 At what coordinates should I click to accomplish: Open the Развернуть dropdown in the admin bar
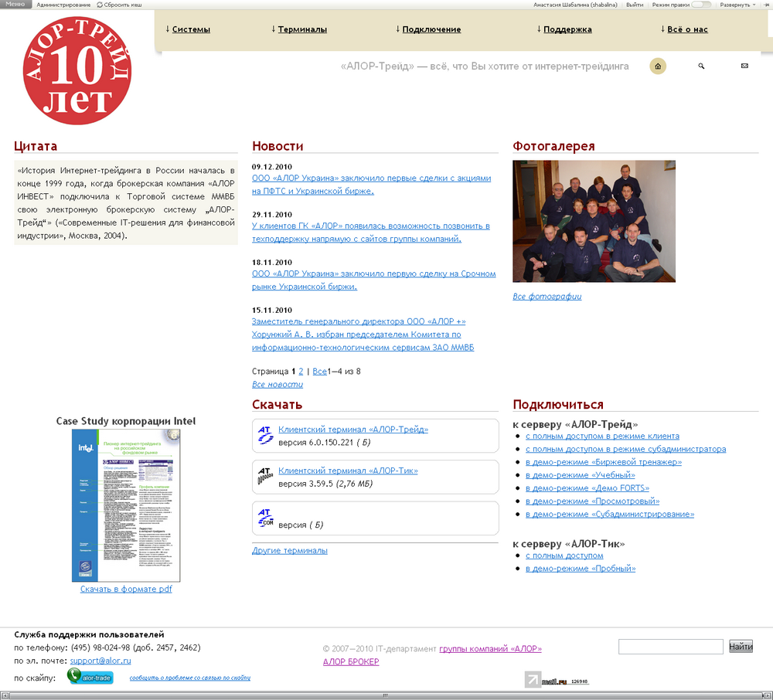tap(737, 5)
